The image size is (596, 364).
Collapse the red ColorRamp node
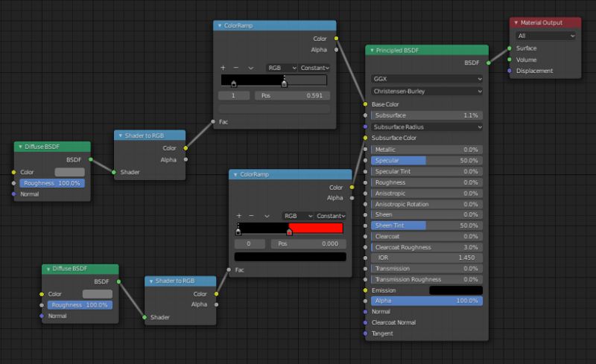(235, 174)
